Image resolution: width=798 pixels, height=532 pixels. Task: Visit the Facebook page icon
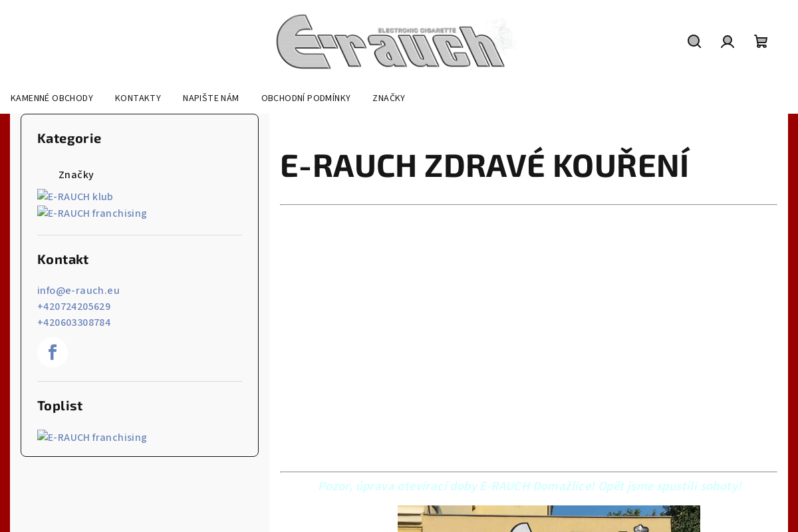pyautogui.click(x=52, y=351)
